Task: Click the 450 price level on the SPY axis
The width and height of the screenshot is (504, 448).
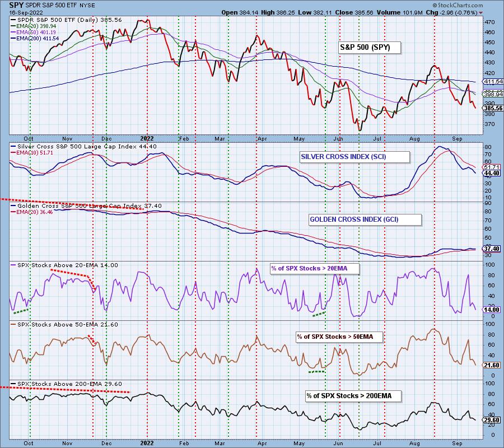Action: [489, 43]
